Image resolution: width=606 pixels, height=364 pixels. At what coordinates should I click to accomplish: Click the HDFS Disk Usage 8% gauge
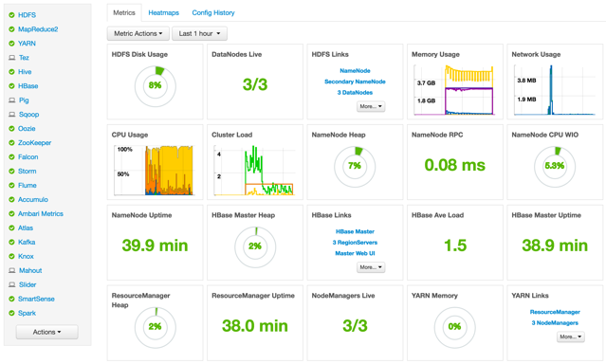pos(155,86)
